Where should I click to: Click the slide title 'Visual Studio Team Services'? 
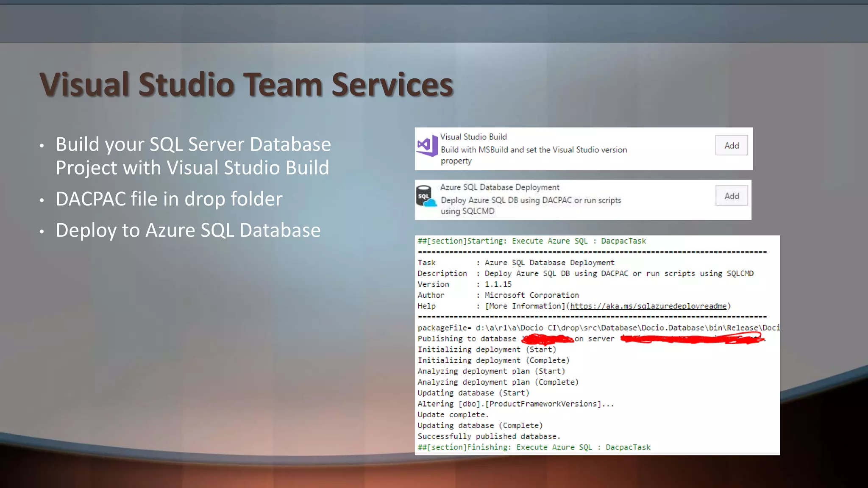pos(246,84)
